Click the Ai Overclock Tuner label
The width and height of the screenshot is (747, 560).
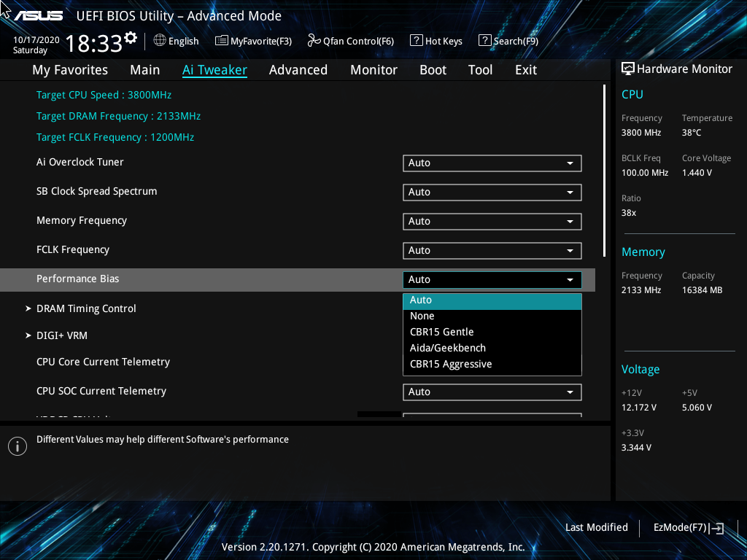coord(80,162)
